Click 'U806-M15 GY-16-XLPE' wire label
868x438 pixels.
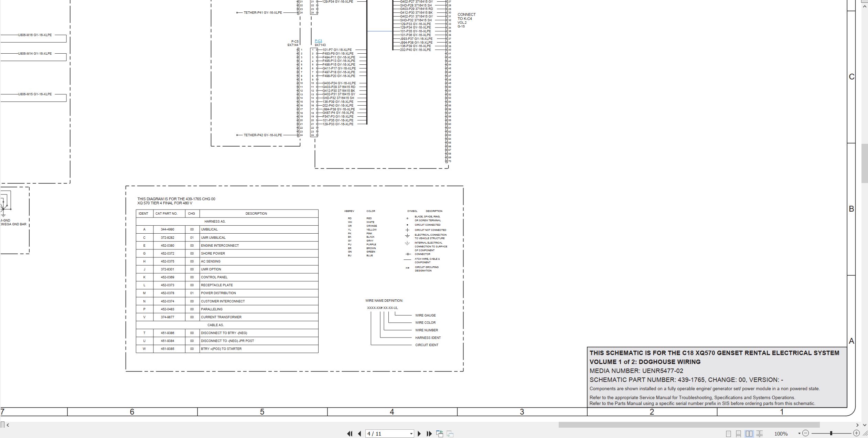click(35, 94)
